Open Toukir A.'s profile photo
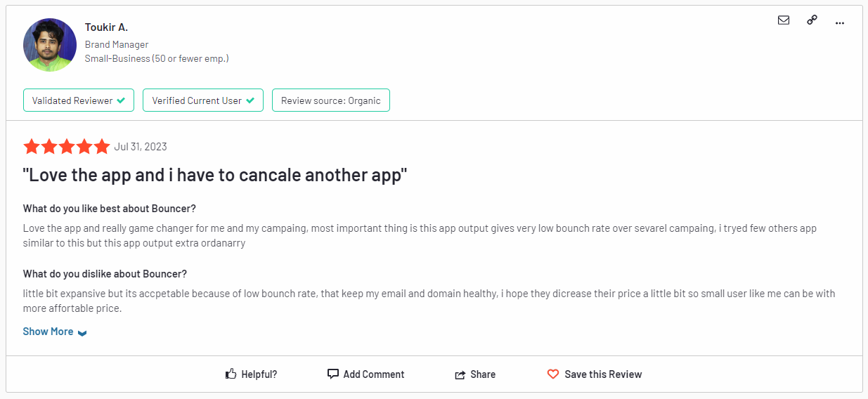868x399 pixels. (x=50, y=45)
